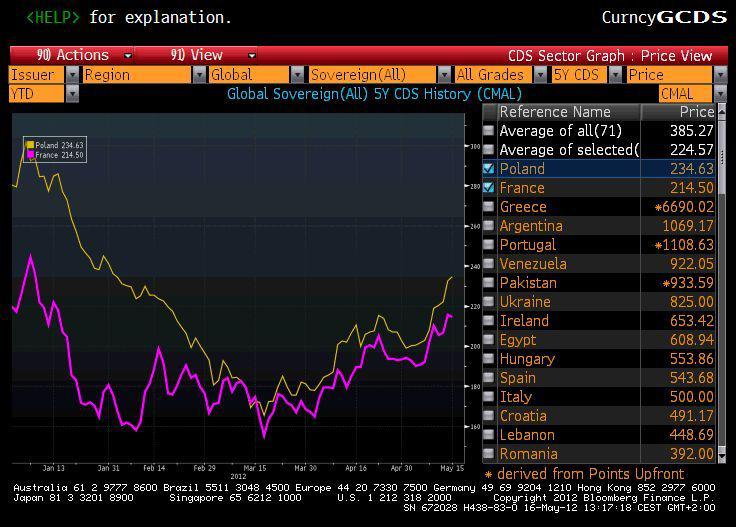This screenshot has width=736, height=527.
Task: Select the Ukraine reference name
Action: pos(525,302)
